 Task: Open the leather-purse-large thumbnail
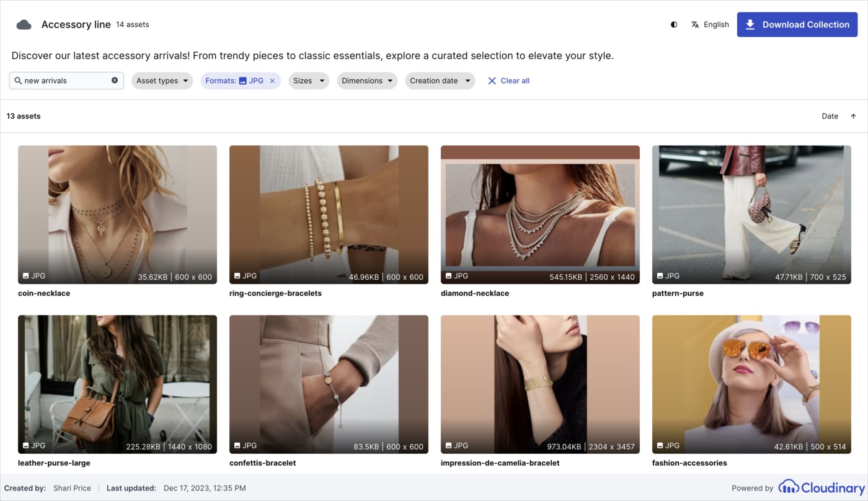click(117, 384)
